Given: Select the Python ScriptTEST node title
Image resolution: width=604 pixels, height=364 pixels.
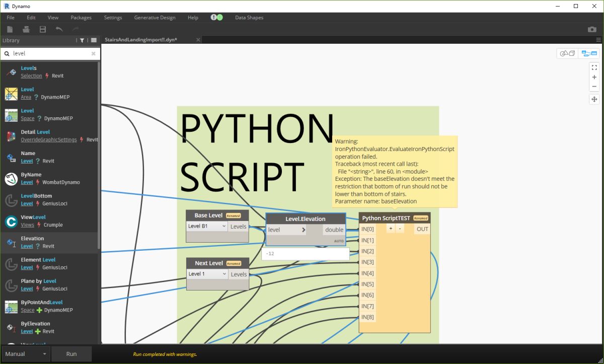Looking at the screenshot, I should point(386,219).
